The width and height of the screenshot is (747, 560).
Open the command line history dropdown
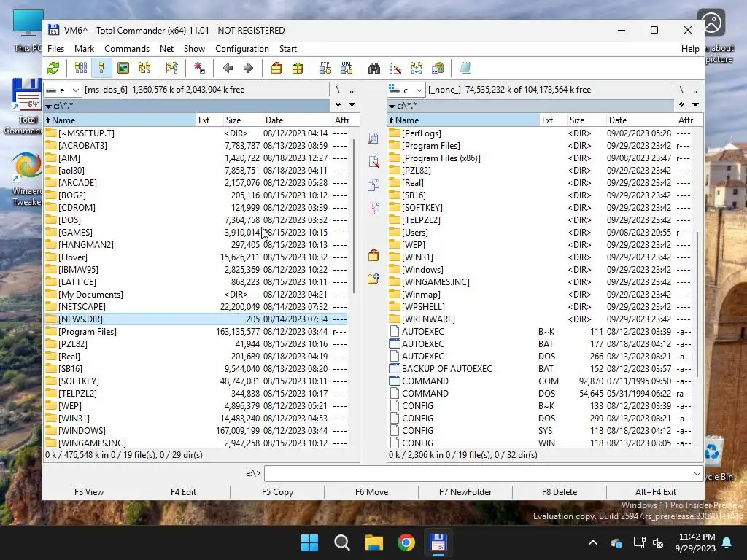tap(697, 474)
